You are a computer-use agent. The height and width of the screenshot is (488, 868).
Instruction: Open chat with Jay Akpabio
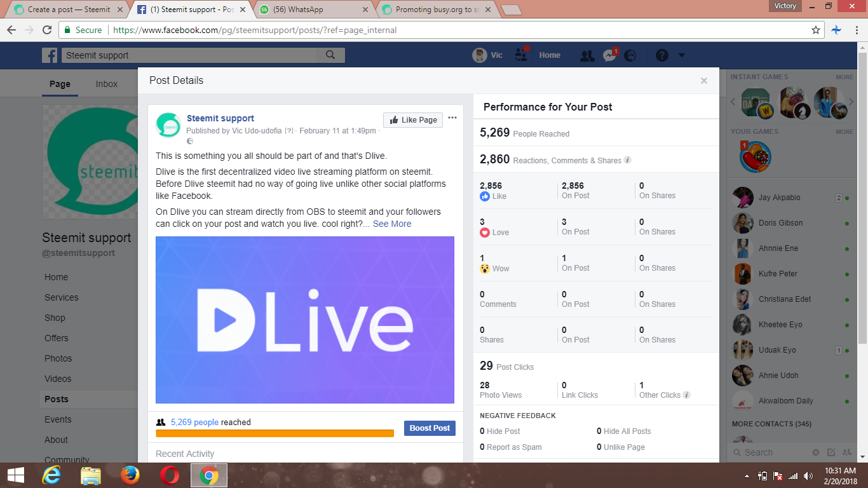click(792, 198)
